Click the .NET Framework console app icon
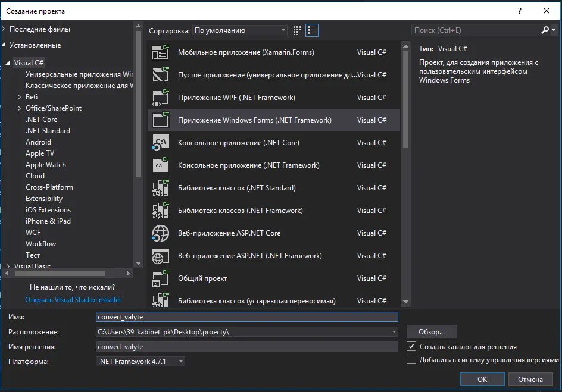Screen dimensions: 562x392 pos(160,165)
